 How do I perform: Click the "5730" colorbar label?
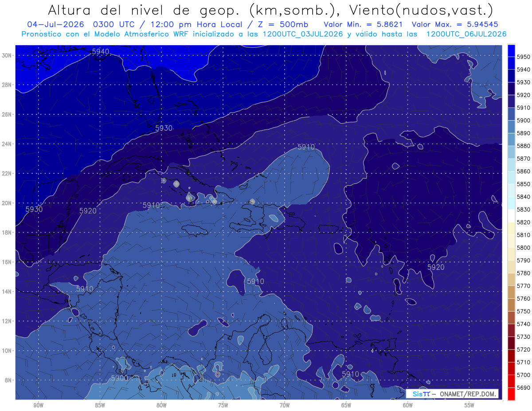click(x=524, y=337)
